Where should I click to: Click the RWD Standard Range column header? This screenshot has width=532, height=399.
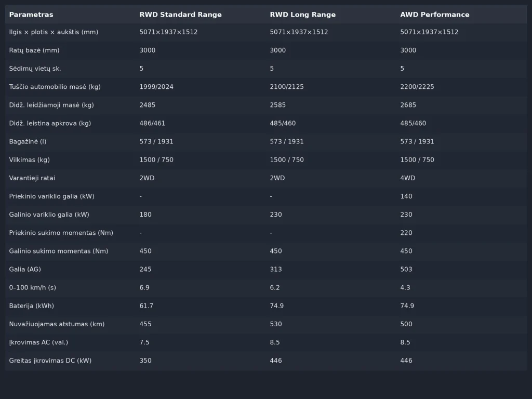(x=180, y=15)
